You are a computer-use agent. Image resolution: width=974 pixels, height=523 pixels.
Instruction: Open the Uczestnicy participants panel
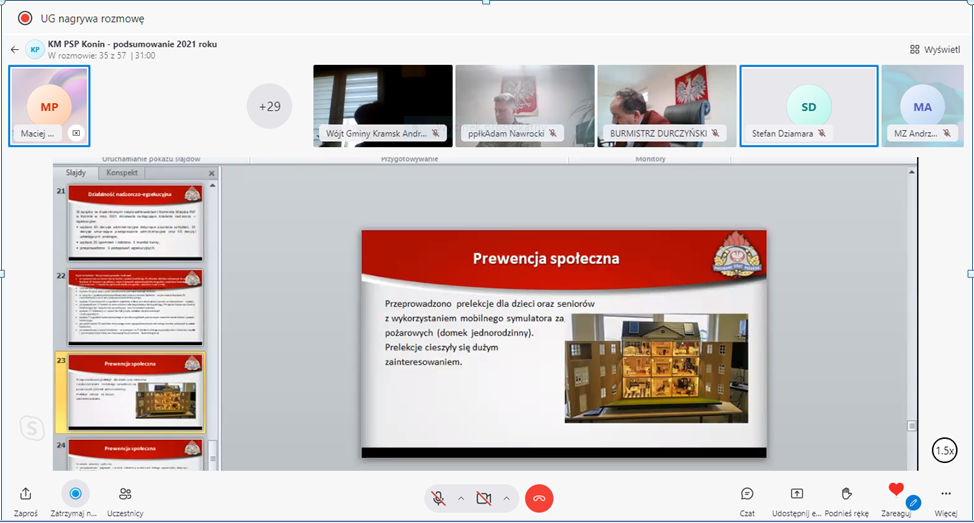click(125, 494)
